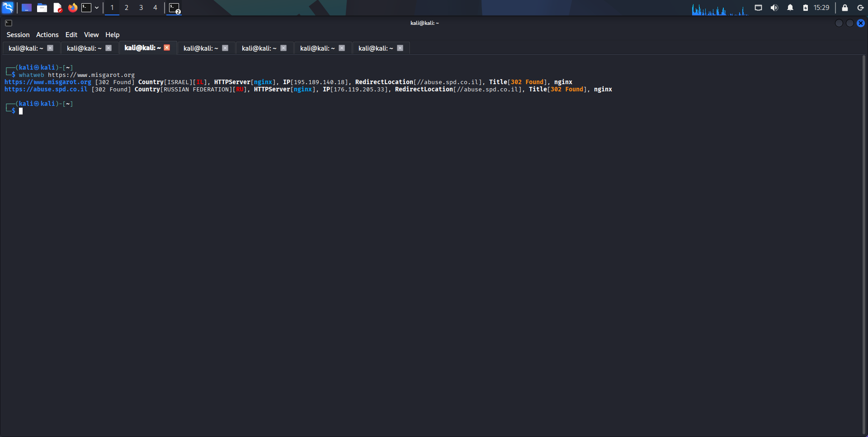Click the terminal window taskbar button
Screen dimensions: 868x437
[x=175, y=8]
